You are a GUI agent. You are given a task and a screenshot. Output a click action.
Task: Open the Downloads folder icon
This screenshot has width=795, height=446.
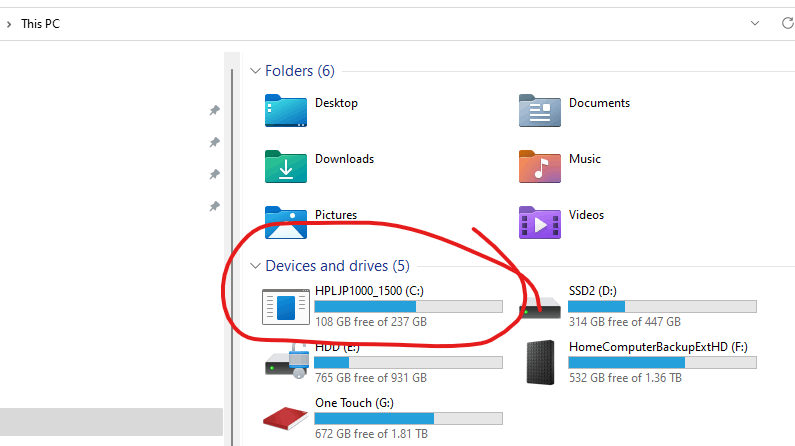285,167
